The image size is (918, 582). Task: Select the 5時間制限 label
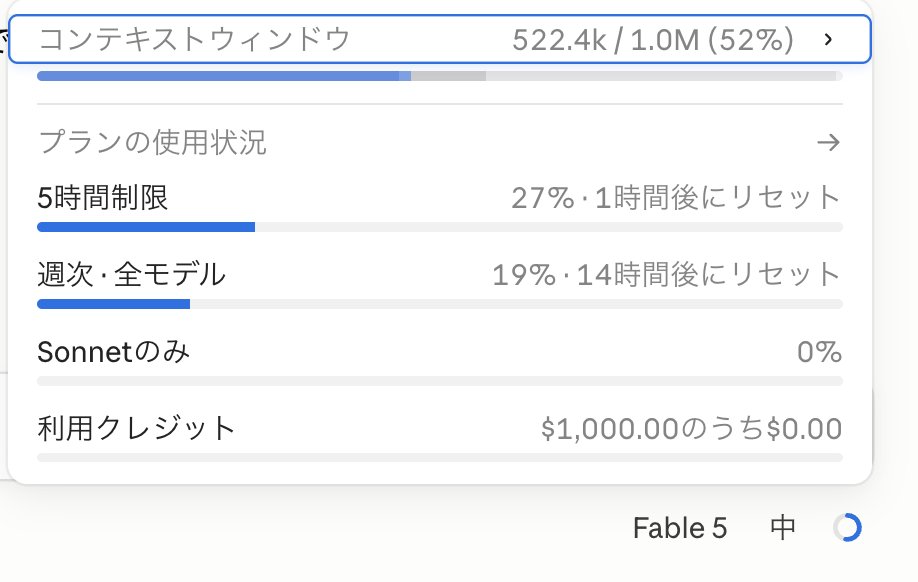pos(102,198)
